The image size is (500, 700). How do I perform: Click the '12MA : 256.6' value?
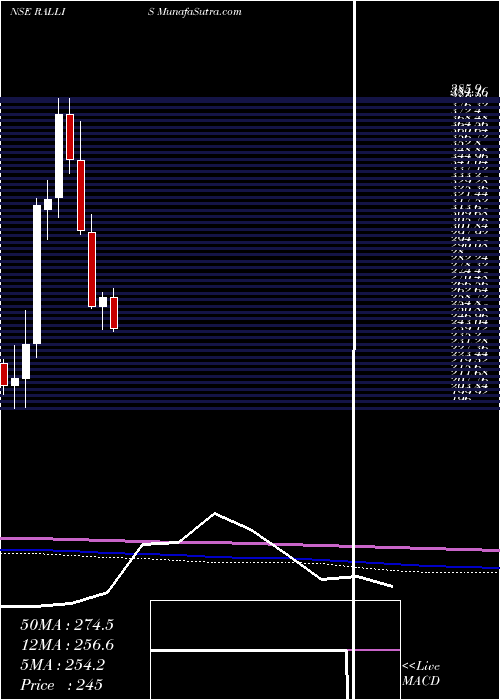coord(67,645)
